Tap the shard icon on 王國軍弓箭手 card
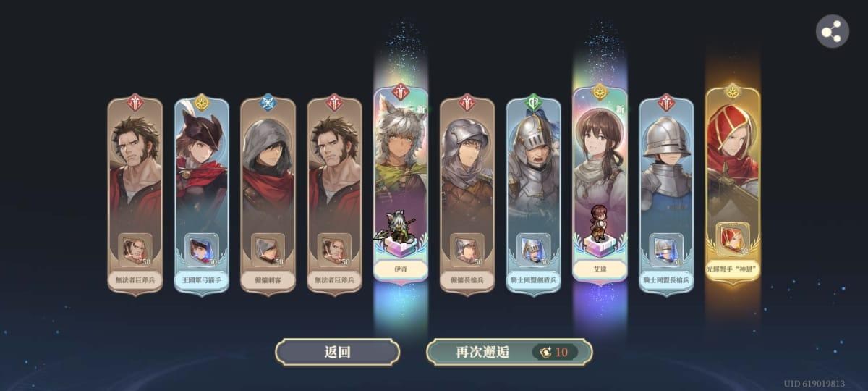868x391 pixels. click(202, 250)
